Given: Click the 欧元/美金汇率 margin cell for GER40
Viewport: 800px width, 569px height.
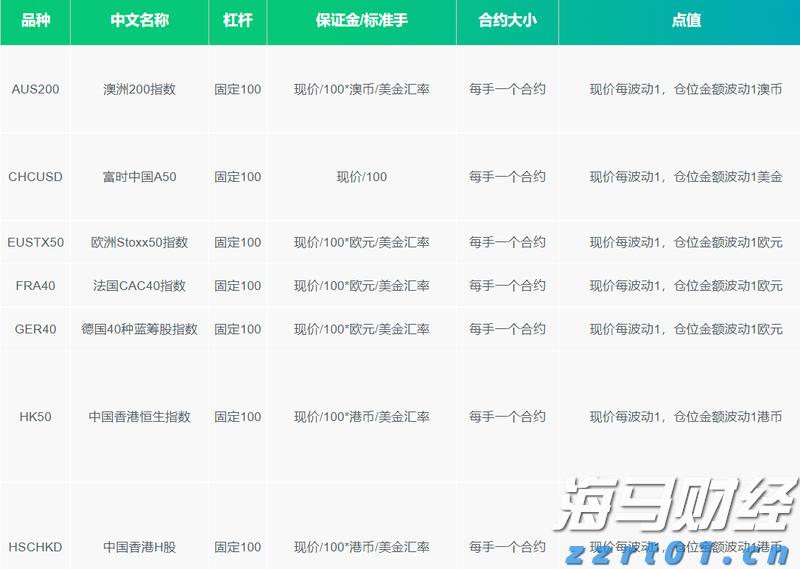Looking at the screenshot, I should [362, 329].
